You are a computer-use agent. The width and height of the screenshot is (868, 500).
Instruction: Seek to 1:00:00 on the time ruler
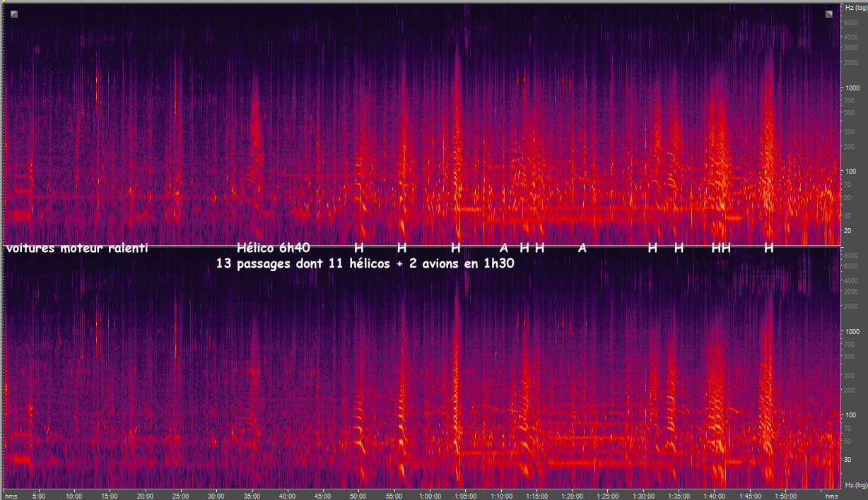(x=430, y=495)
